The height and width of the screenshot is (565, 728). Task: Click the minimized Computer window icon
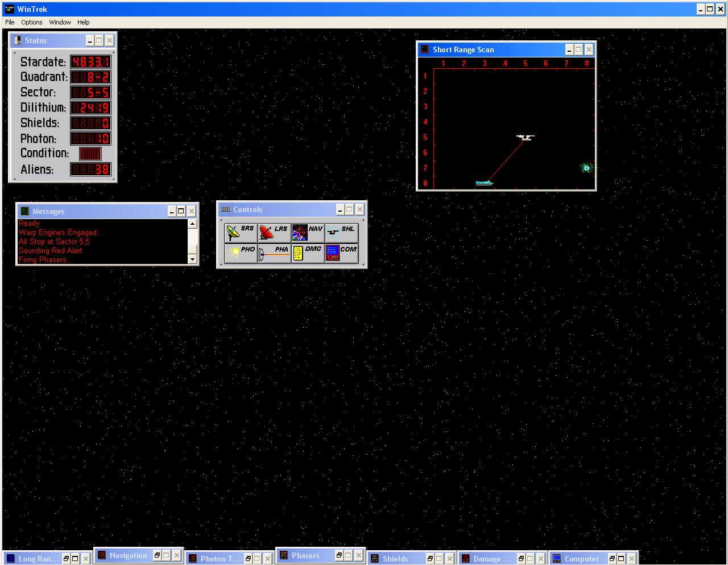coord(557,559)
